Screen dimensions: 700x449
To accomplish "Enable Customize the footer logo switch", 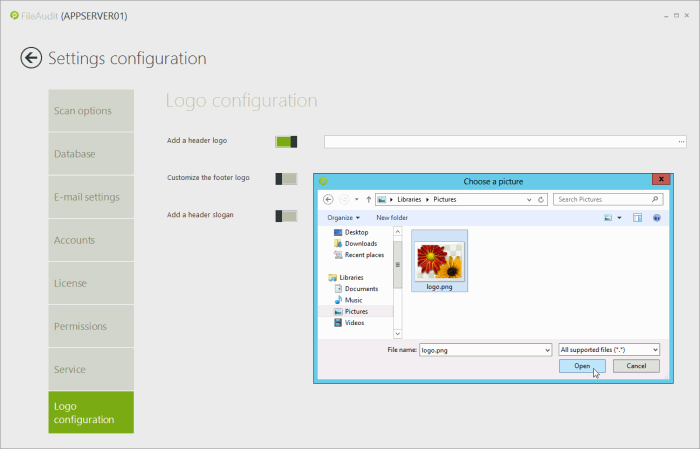I will [286, 178].
